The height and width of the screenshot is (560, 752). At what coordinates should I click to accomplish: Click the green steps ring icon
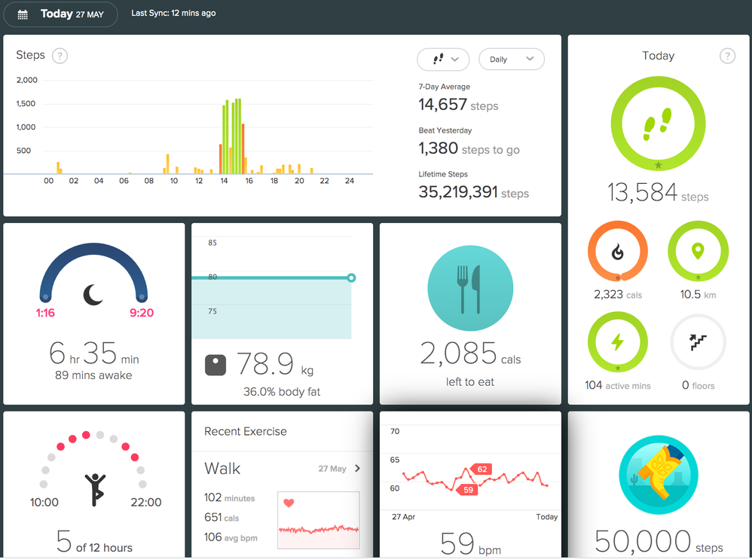click(x=658, y=124)
